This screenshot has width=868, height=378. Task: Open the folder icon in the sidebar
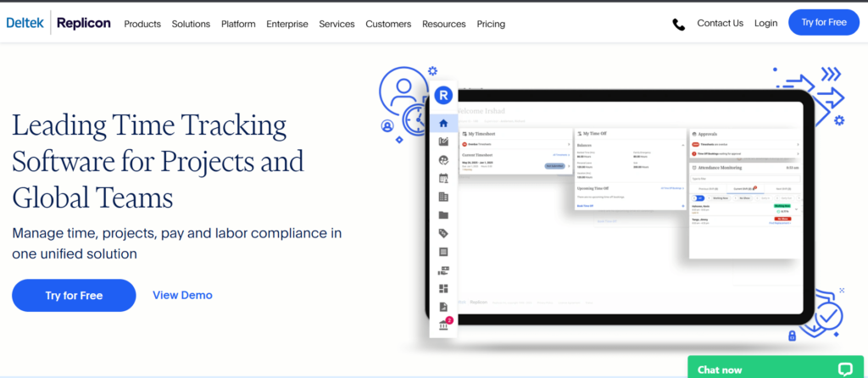pos(443,214)
